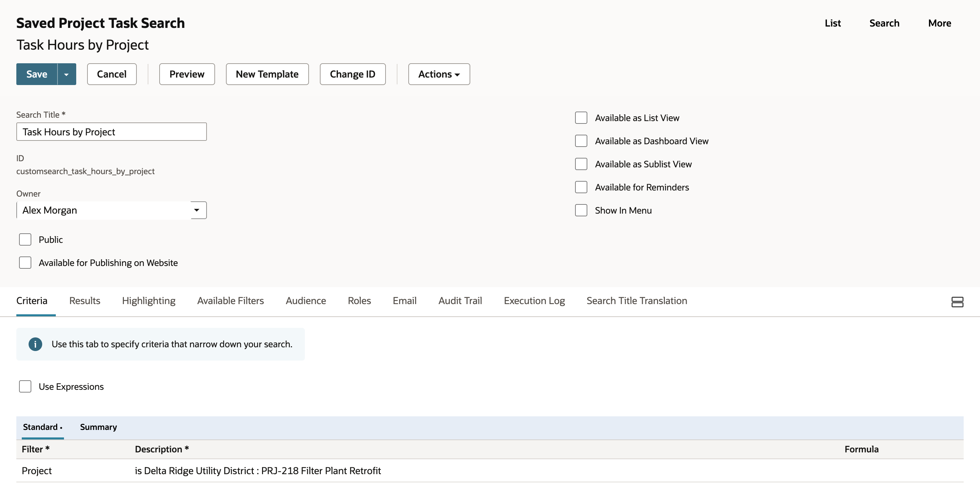
Task: Open the Roles tab
Action: pos(359,301)
